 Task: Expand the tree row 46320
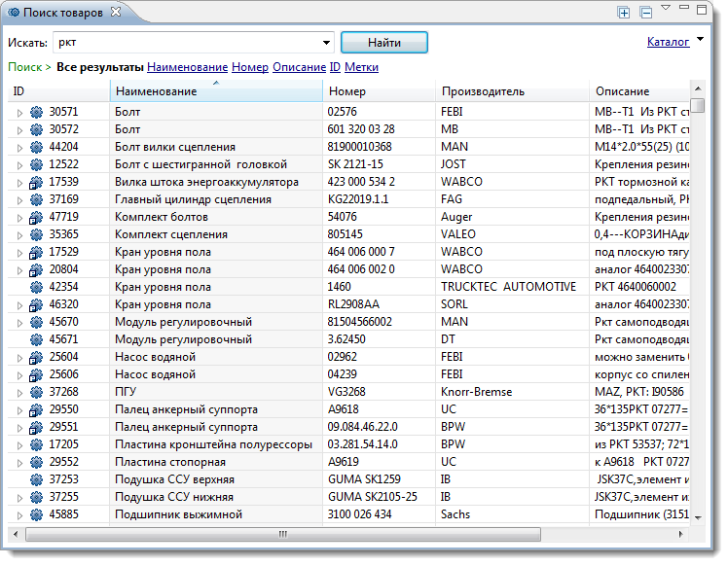tap(19, 305)
